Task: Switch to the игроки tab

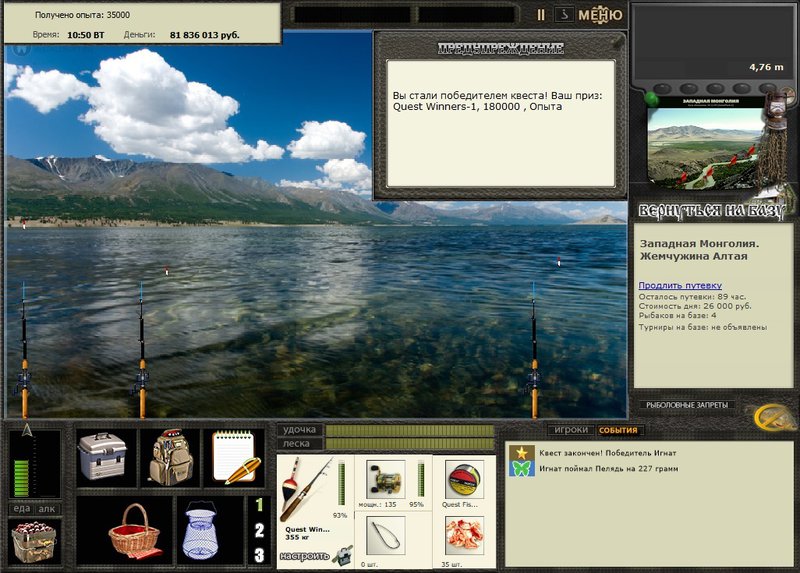Action: coord(571,430)
